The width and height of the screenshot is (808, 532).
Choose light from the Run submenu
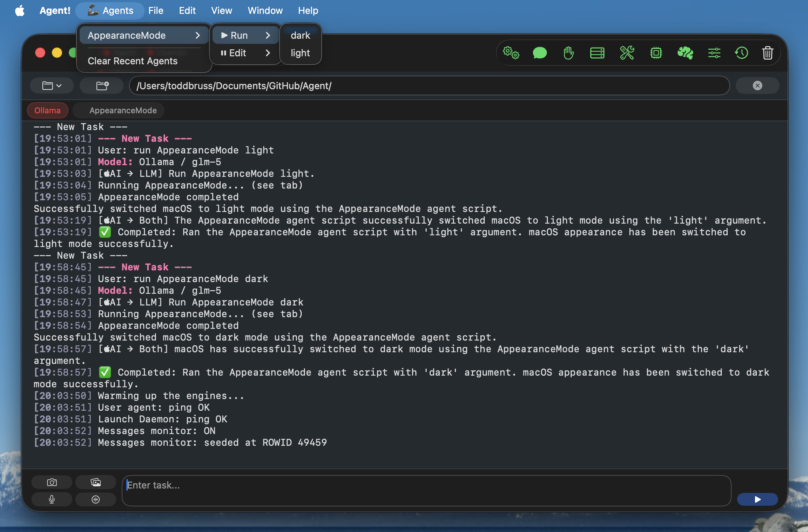[x=300, y=53]
